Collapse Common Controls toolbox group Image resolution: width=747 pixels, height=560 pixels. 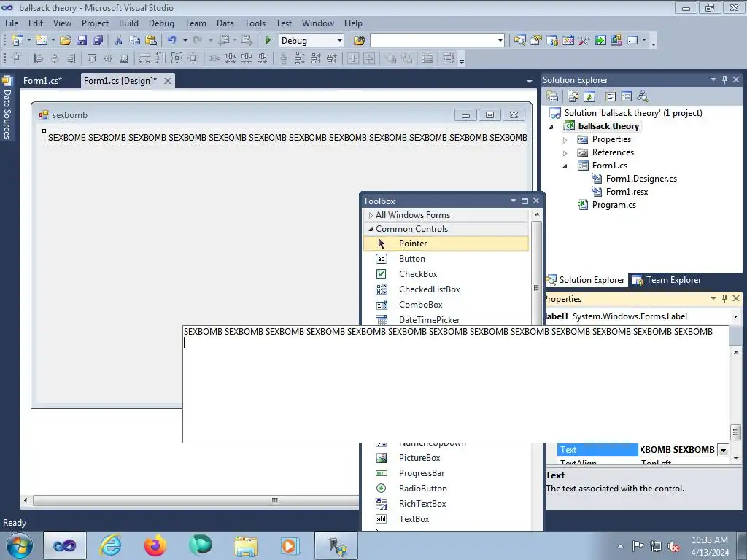point(371,229)
